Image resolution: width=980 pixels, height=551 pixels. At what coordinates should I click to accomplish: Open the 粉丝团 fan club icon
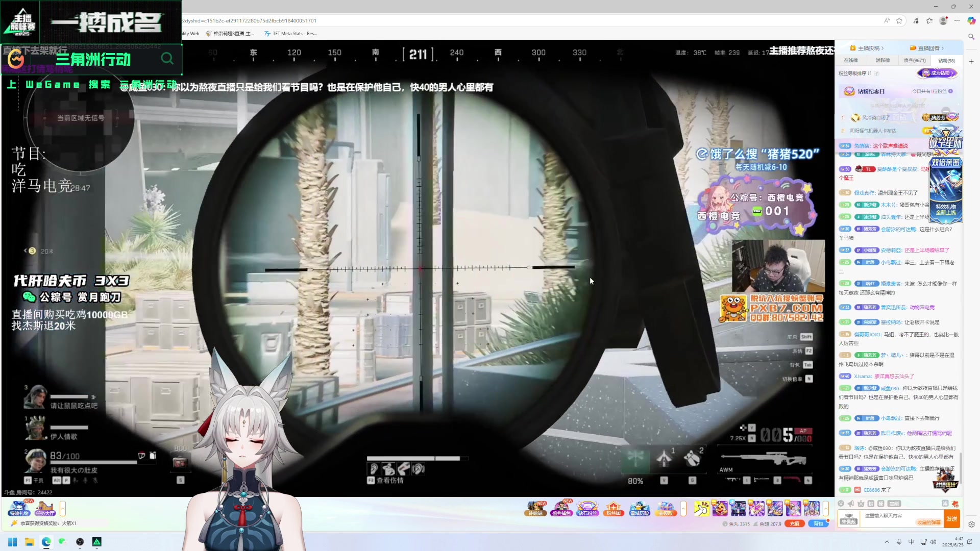point(614,508)
